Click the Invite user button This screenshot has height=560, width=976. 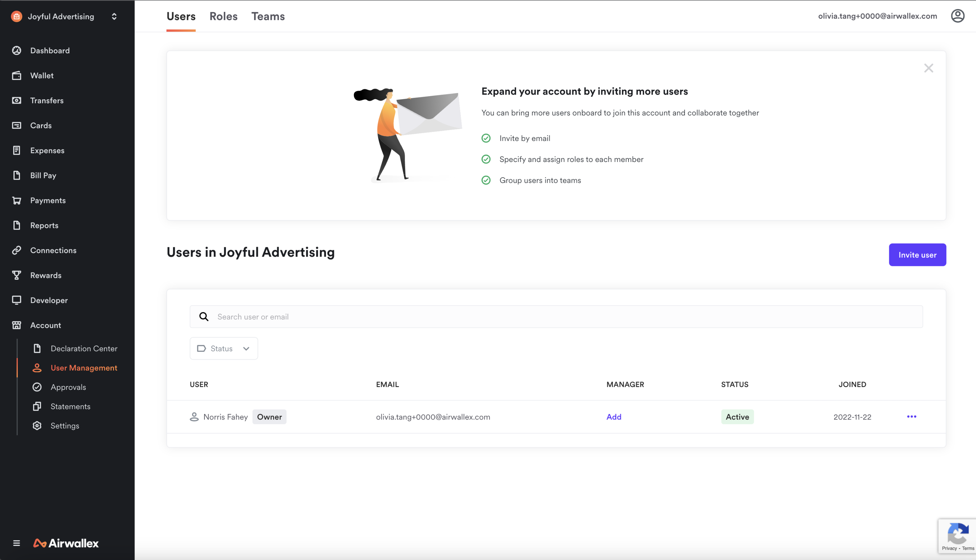918,255
